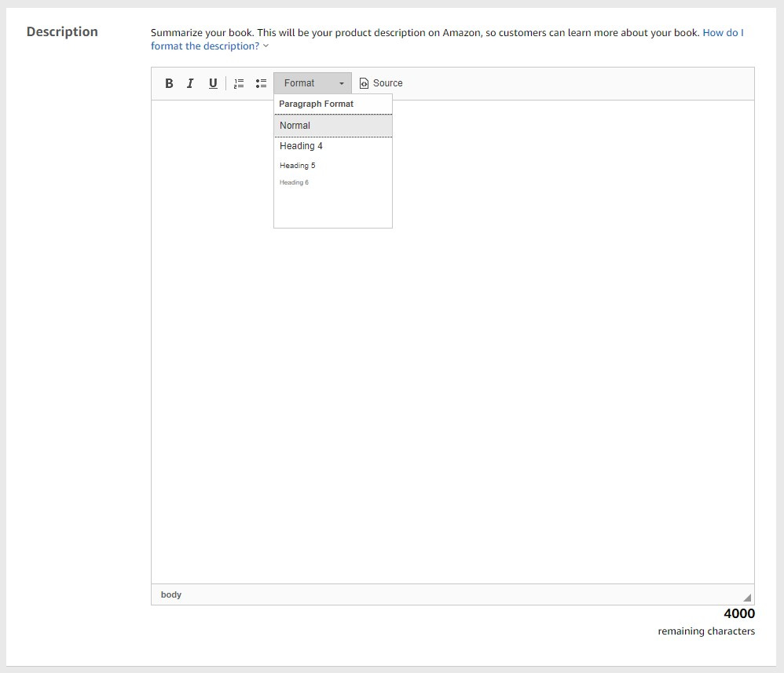Click the Description section heading
Image resolution: width=784 pixels, height=673 pixels.
point(62,31)
